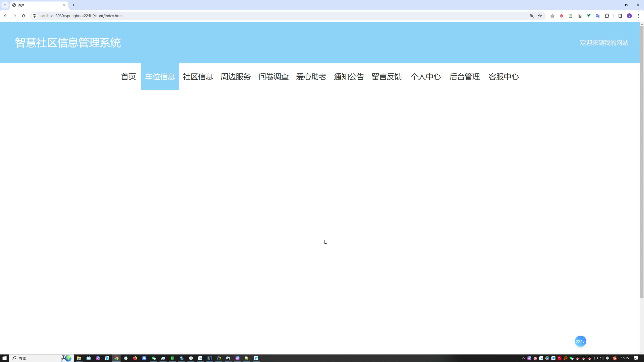This screenshot has width=644, height=362.
Task: Click the 智慧社区信息管理系统 site title
Action: [x=68, y=43]
